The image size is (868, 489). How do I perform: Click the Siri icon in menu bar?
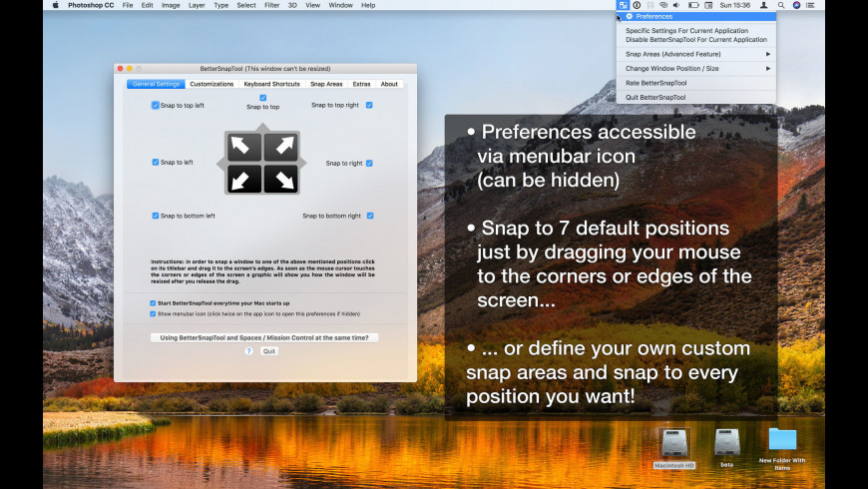tap(796, 5)
